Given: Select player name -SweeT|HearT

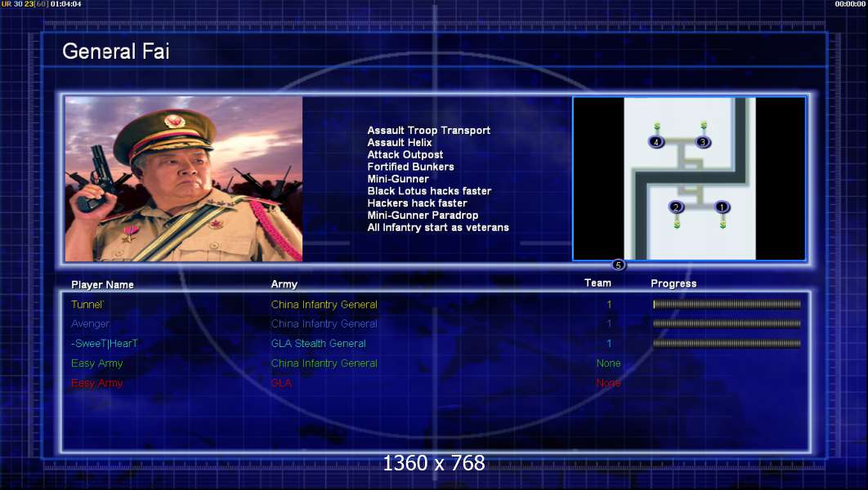Looking at the screenshot, I should pos(105,344).
